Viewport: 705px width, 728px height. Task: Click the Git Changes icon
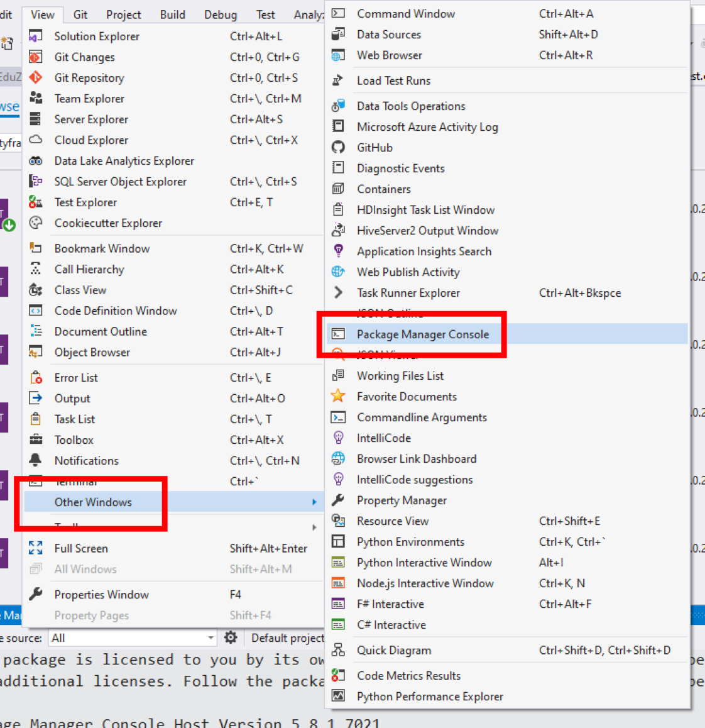[36, 57]
